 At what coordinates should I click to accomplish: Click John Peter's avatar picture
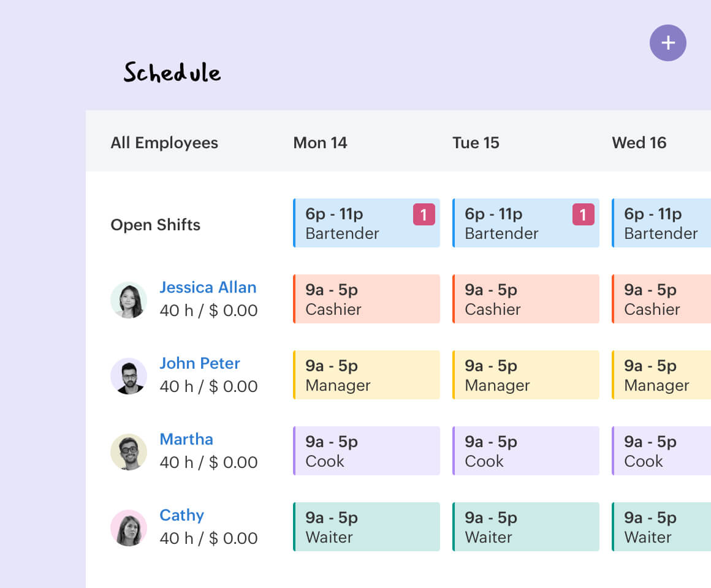coord(129,376)
